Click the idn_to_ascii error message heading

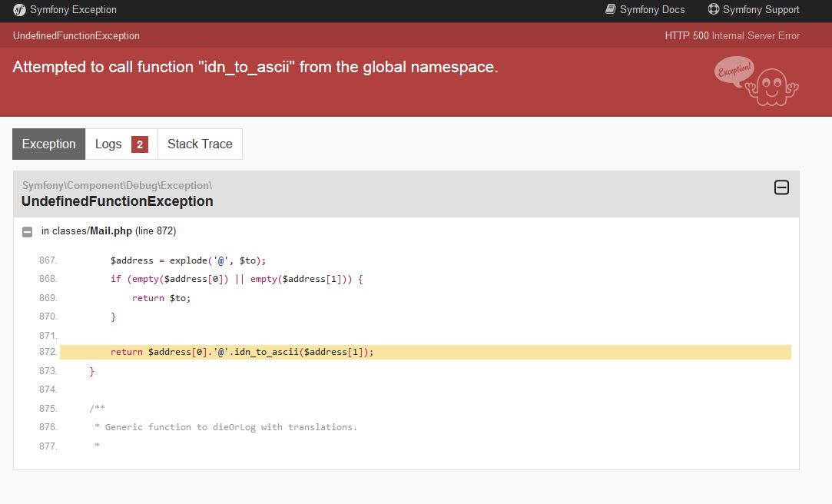(255, 67)
